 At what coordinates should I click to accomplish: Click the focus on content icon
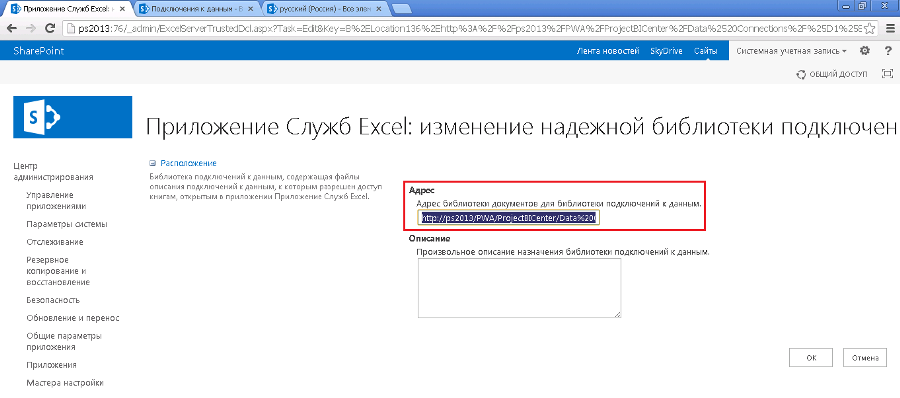(x=887, y=74)
